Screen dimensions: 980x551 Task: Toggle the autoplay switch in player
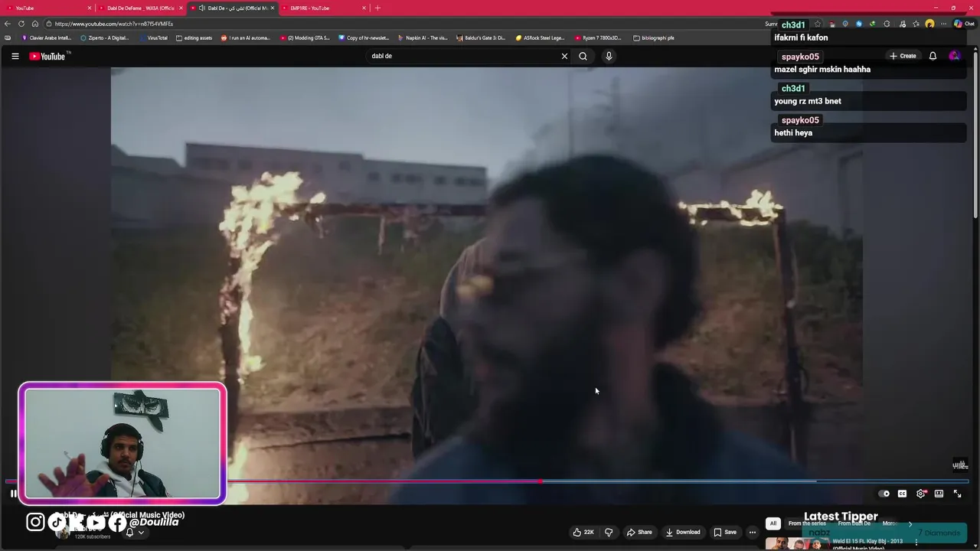point(884,494)
